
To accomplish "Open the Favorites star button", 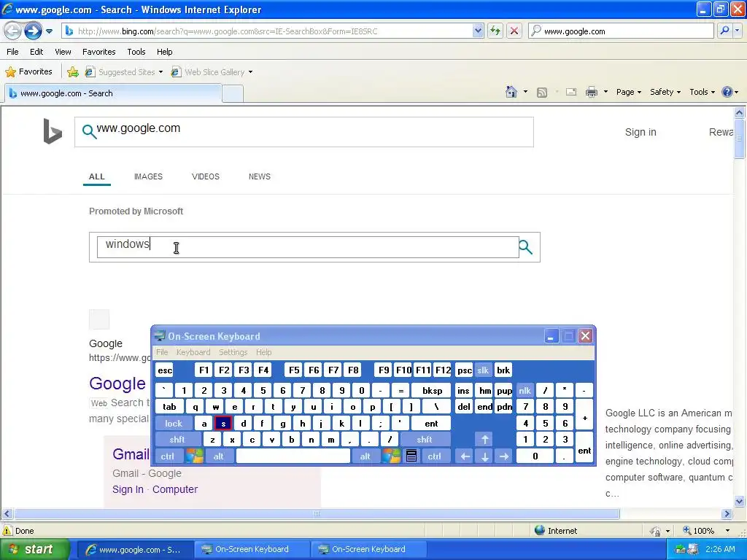I will 28,72.
